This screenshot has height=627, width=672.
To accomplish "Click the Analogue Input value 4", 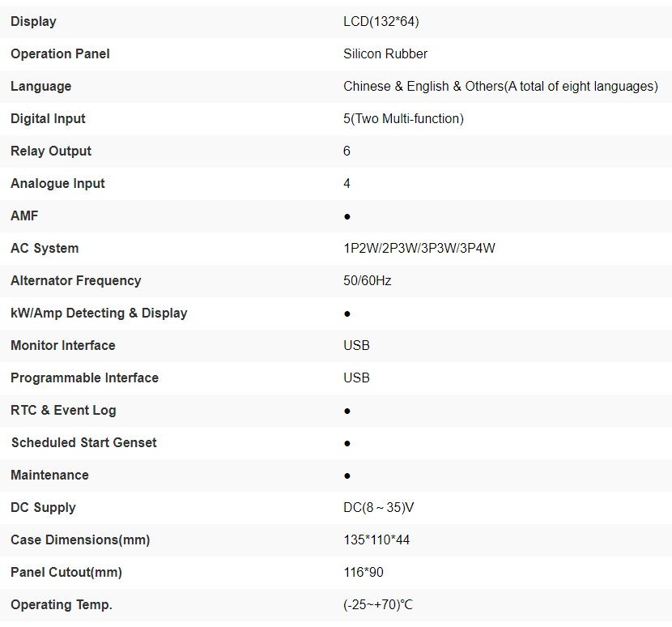I will (x=347, y=183).
